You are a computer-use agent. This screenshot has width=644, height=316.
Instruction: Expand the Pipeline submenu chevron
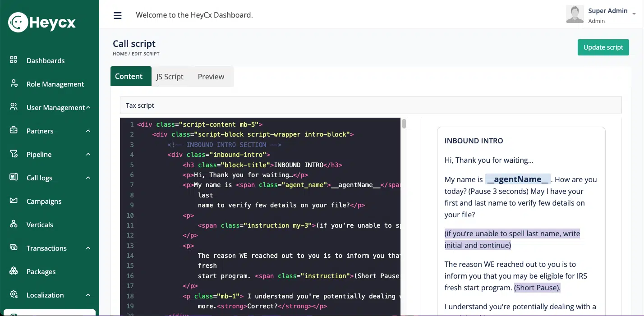coord(88,154)
